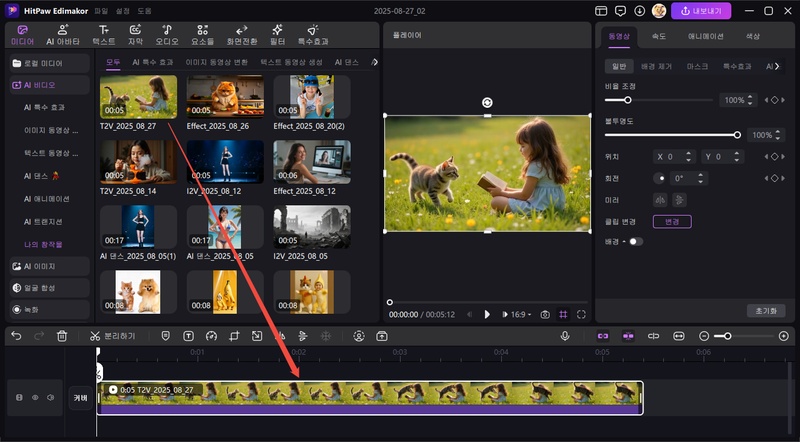Click the zoom in plus on timeline
Screen dimensions: 800x442
pos(784,336)
